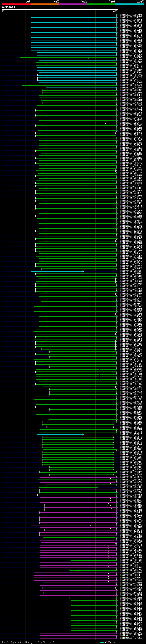Image resolution: width=146 pixels, height=644 pixels.
Task: Select the UniRef100_C0SSP1 label
Action: tap(131, 352)
